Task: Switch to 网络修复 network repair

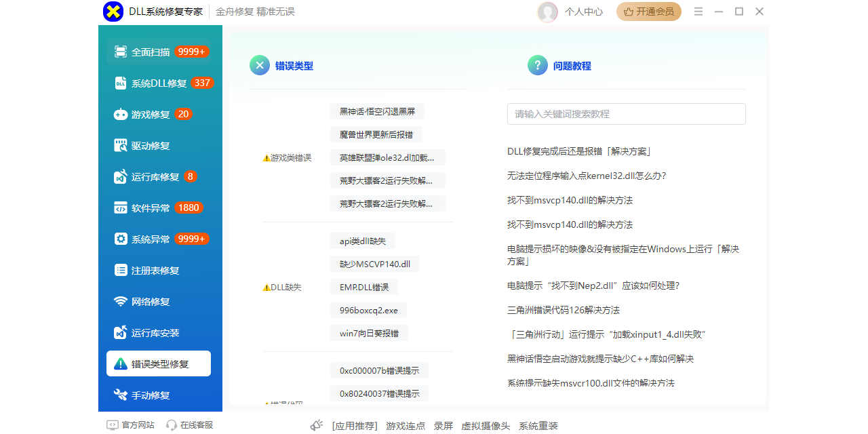Action: tap(151, 302)
